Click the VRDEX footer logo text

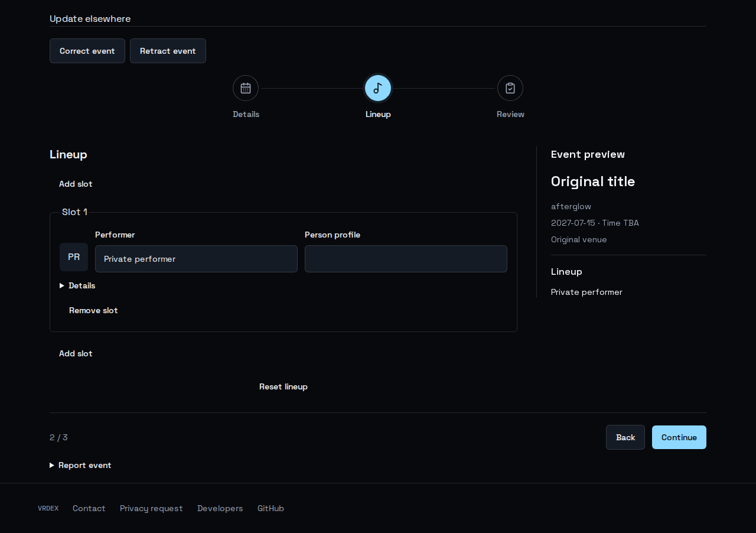tap(48, 508)
